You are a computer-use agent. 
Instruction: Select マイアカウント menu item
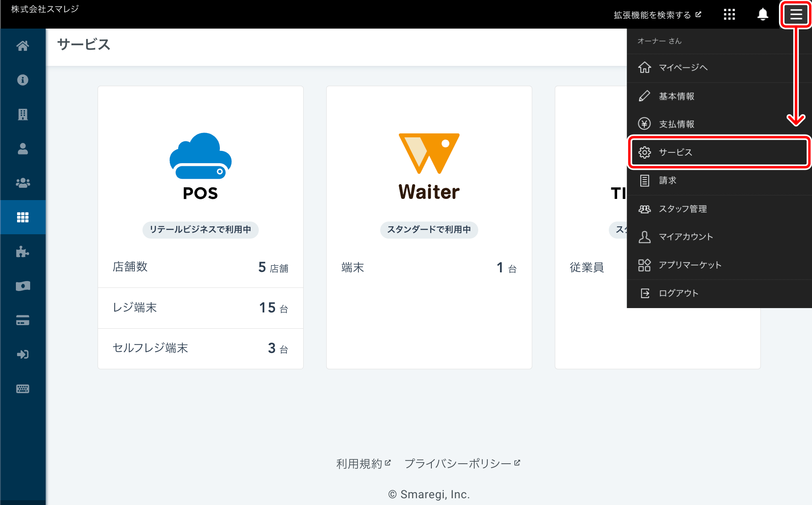pos(719,237)
